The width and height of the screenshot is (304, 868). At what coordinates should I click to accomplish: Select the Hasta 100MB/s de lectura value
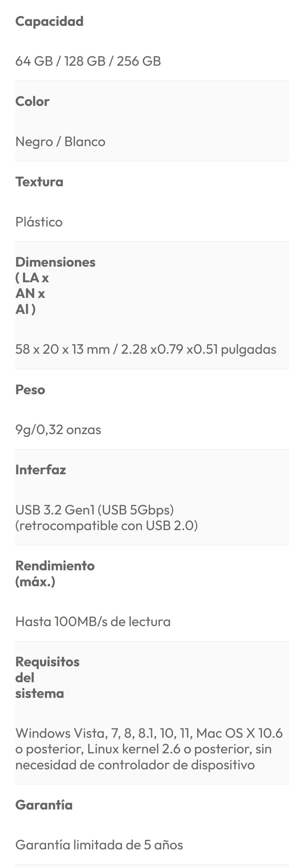click(93, 621)
